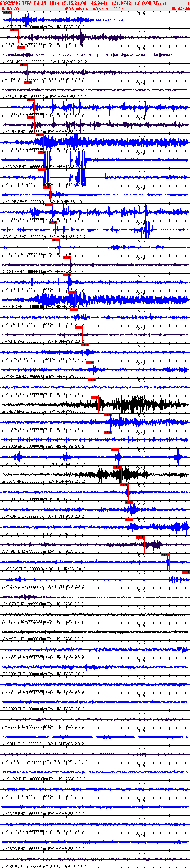The width and height of the screenshot is (190, 868).
Task: Select the UW.LKVW EHZ trace label
Action: 45,360
